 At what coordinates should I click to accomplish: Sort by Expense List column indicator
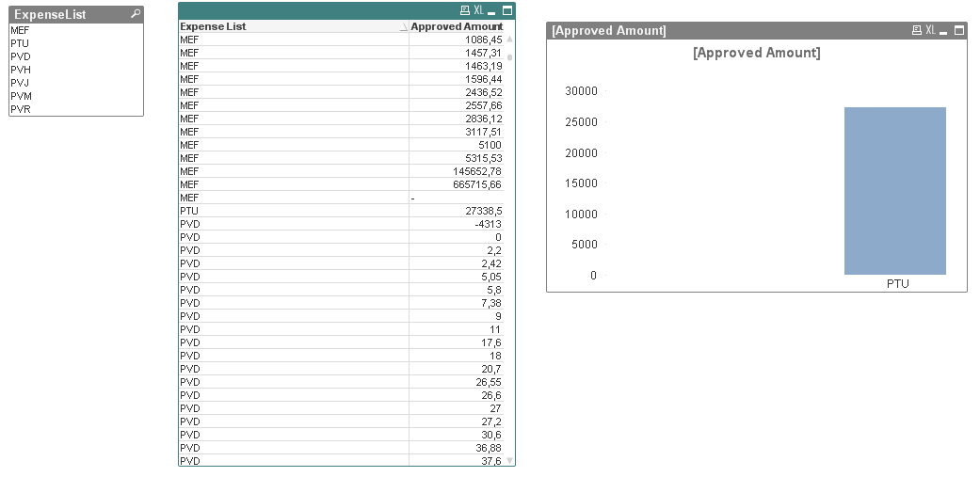click(x=403, y=27)
